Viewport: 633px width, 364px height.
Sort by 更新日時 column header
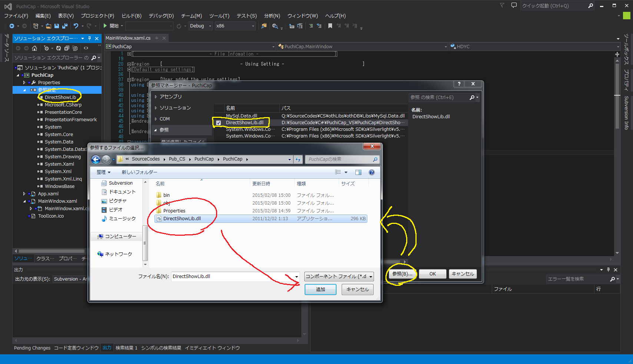point(261,184)
